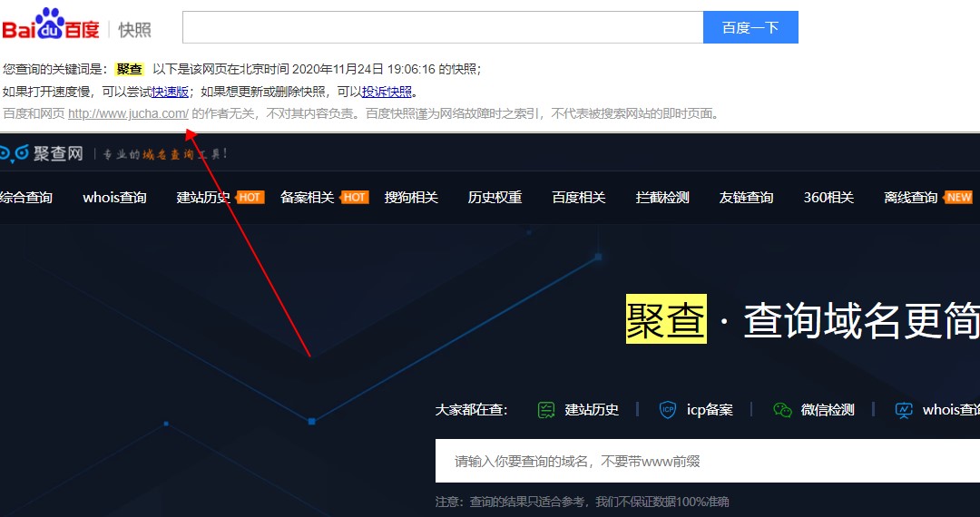
Task: Click the 注意 disclaimer text under the input
Action: 582,502
